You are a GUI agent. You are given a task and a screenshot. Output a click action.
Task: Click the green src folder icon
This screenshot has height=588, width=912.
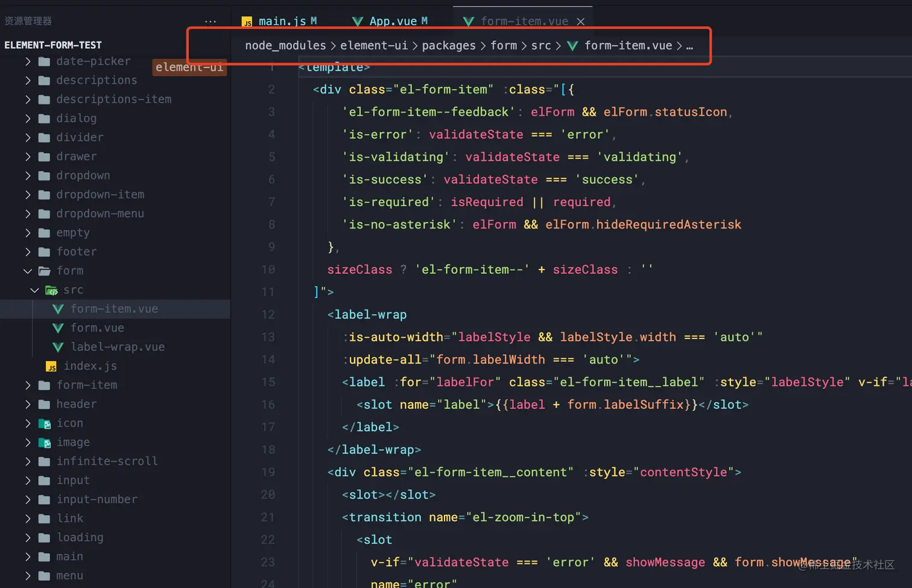pos(51,291)
